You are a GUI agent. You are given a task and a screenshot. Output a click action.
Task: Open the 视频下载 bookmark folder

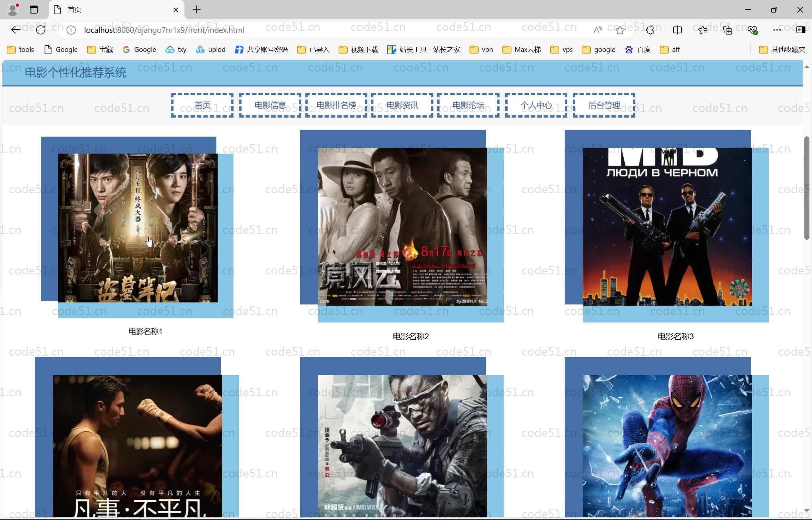358,50
